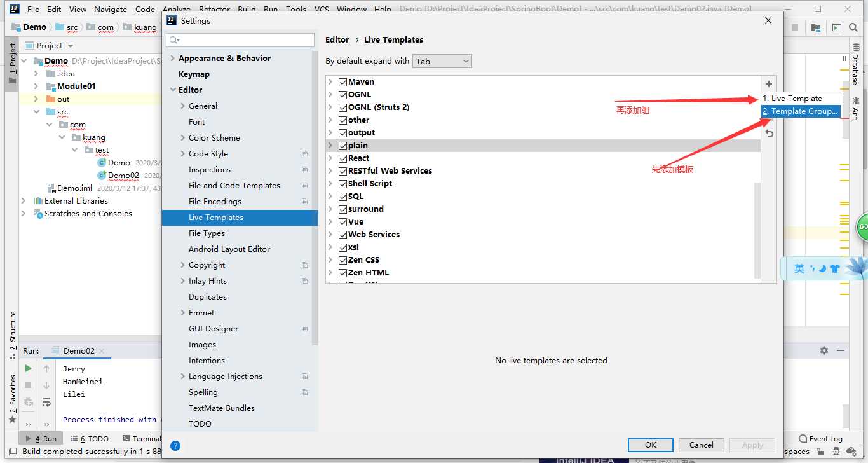Focus the Settings search field
This screenshot has height=463, width=868.
(x=240, y=40)
